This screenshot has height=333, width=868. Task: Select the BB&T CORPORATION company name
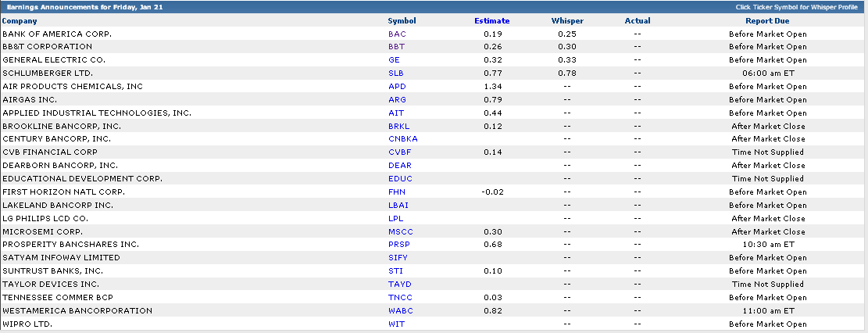pyautogui.click(x=47, y=47)
